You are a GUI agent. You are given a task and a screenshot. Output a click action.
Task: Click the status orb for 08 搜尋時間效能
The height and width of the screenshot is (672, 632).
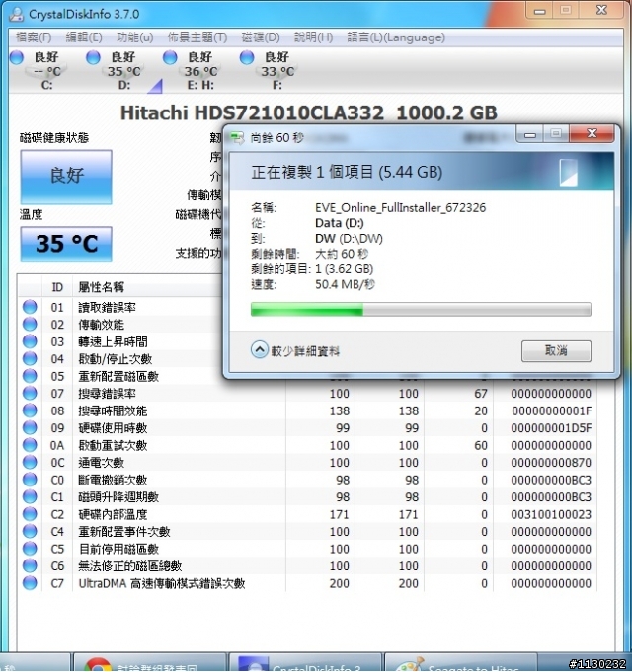[x=30, y=411]
